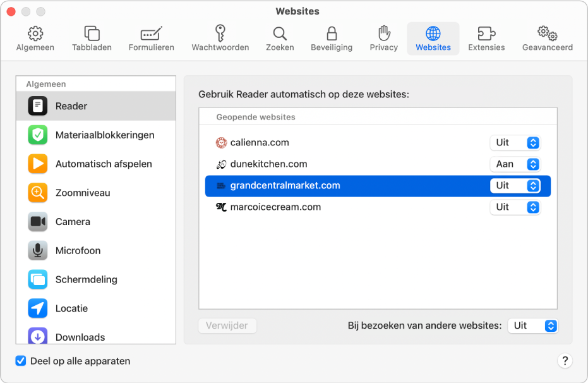This screenshot has height=383, width=588.
Task: Open the Algemeen gear icon tab
Action: coord(35,33)
